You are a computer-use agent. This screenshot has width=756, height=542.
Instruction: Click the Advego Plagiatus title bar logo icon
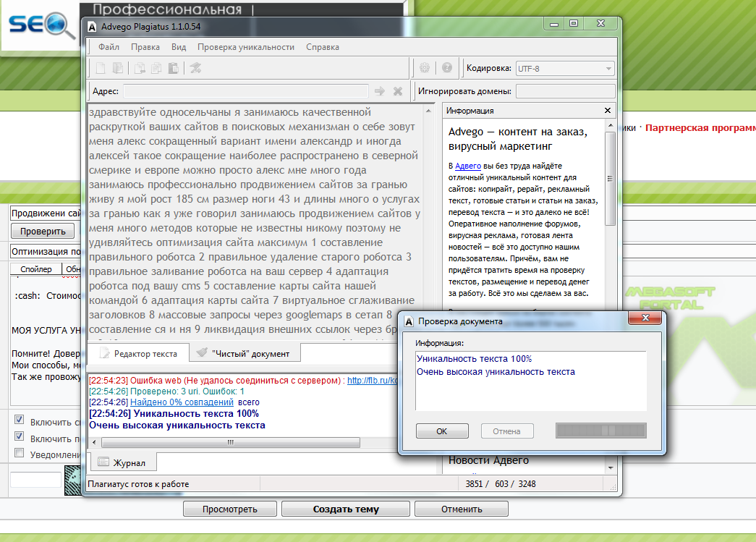tap(92, 27)
